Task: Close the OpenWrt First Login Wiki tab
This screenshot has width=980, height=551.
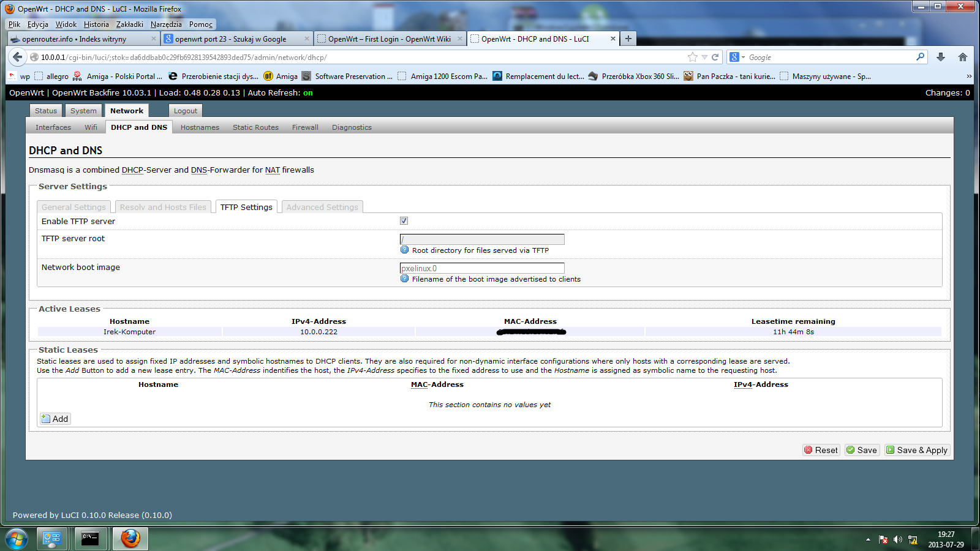Action: pos(460,39)
